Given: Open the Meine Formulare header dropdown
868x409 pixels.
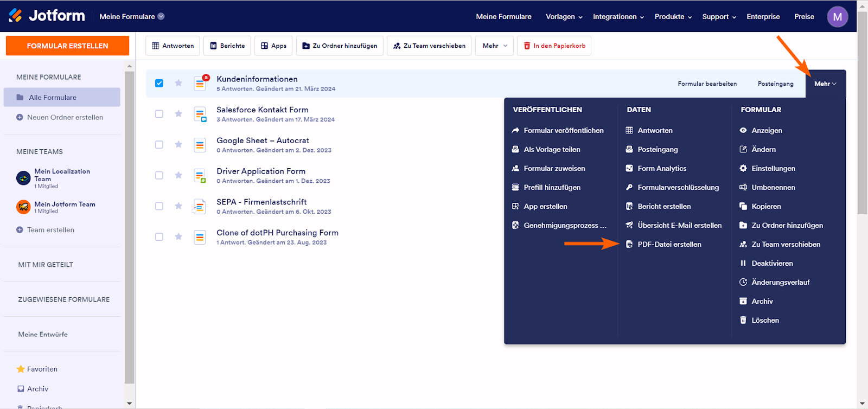Looking at the screenshot, I should pos(132,16).
